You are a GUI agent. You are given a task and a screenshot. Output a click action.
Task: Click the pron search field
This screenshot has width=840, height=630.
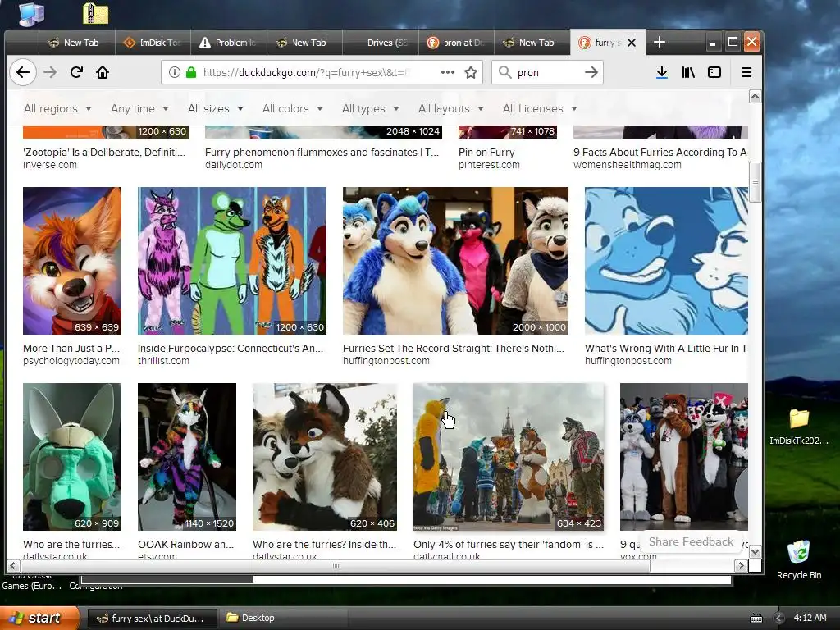click(x=546, y=72)
